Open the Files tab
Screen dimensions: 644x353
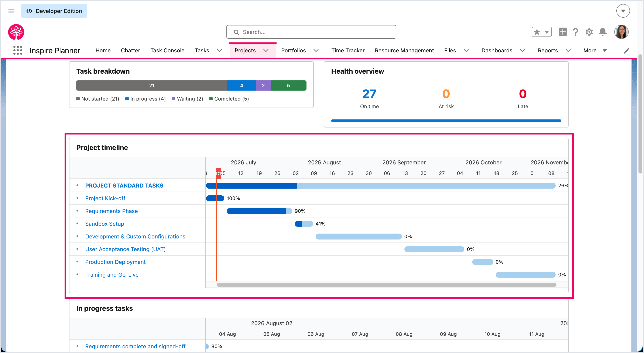tap(450, 50)
